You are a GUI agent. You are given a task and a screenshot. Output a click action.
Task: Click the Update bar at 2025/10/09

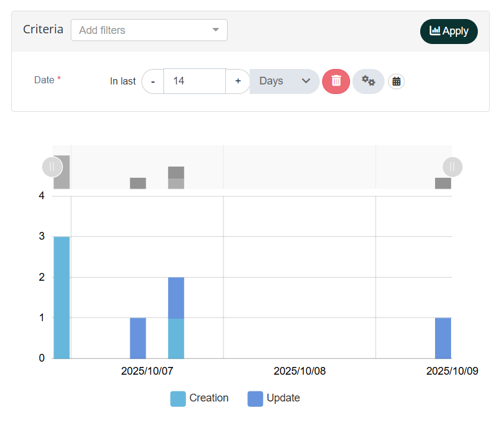[443, 338]
